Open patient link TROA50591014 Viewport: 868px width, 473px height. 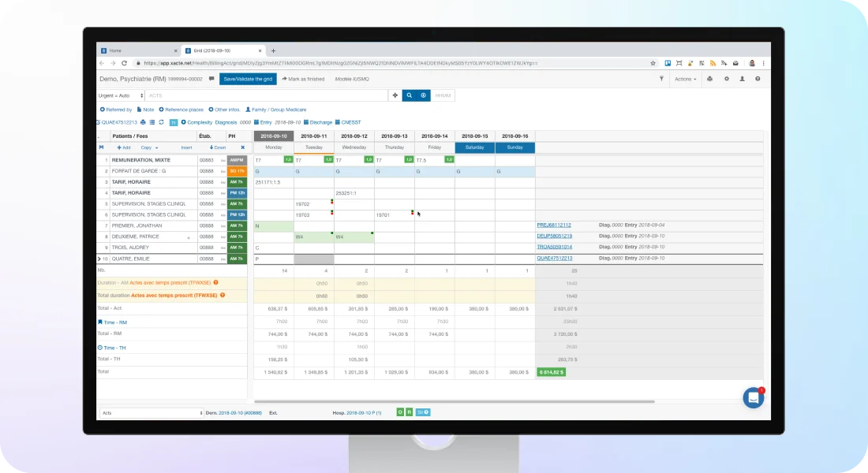[x=554, y=248]
